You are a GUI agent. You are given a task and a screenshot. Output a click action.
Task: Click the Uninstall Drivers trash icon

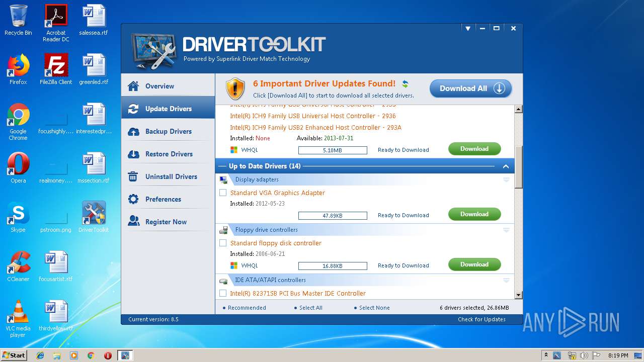(133, 176)
